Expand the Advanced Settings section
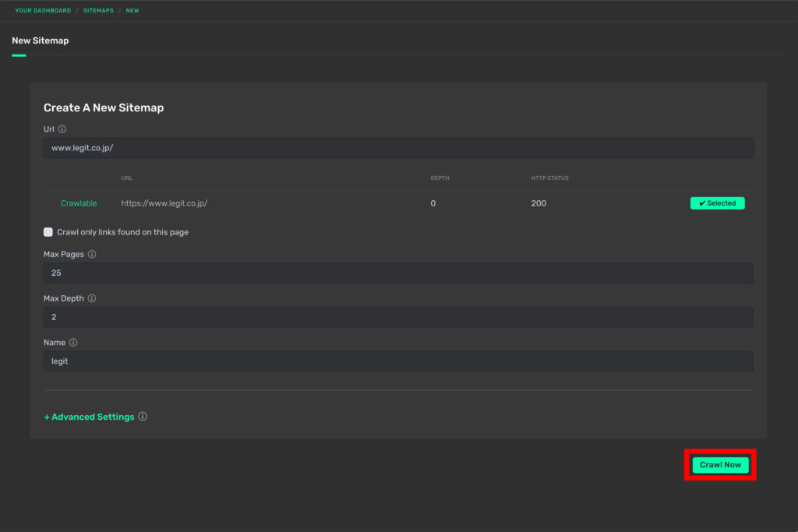Image resolution: width=798 pixels, height=532 pixels. click(x=89, y=417)
